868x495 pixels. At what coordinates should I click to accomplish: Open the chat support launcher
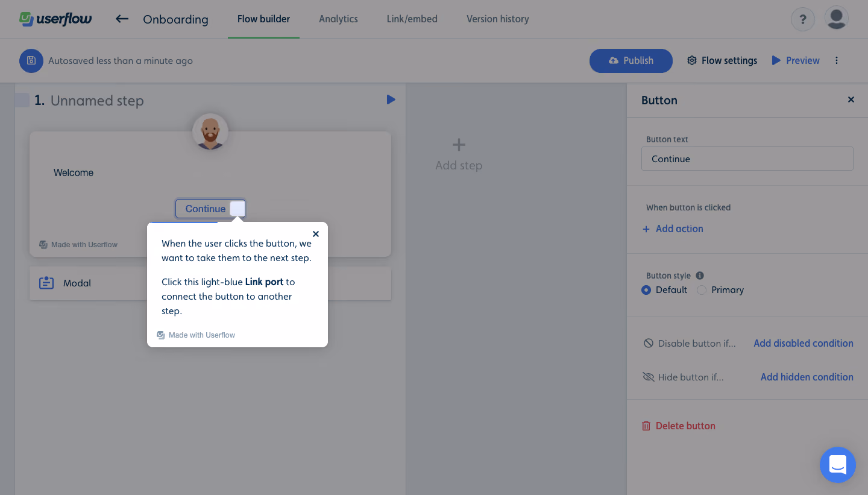coord(838,465)
